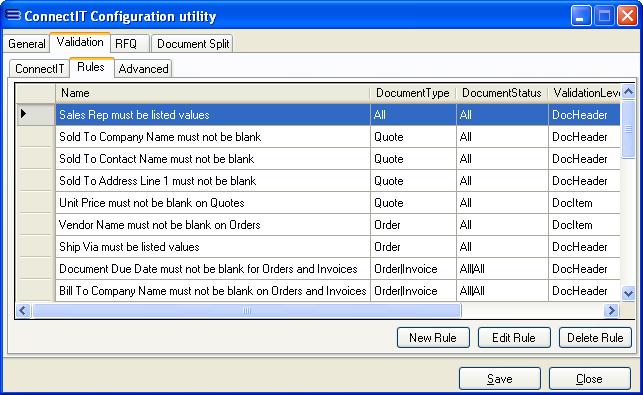Click the Delete Rule button
The image size is (643, 395).
pos(595,338)
